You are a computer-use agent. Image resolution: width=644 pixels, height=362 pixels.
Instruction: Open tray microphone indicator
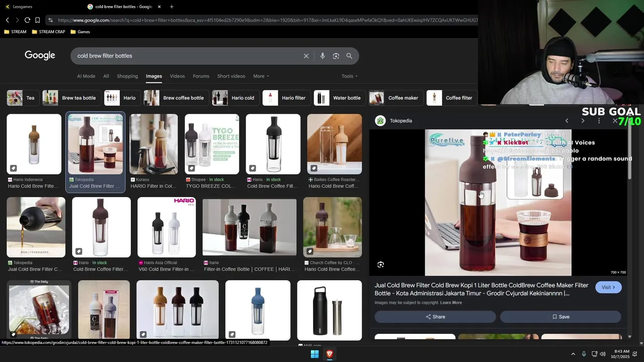[584, 354]
